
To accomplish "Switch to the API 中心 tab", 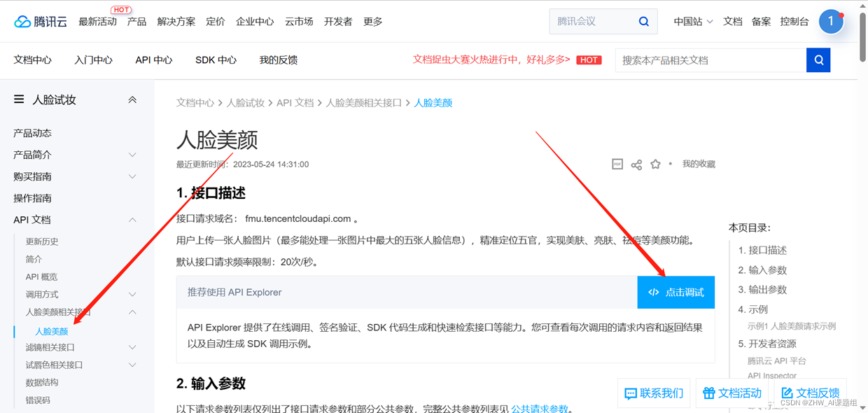I will pos(154,60).
